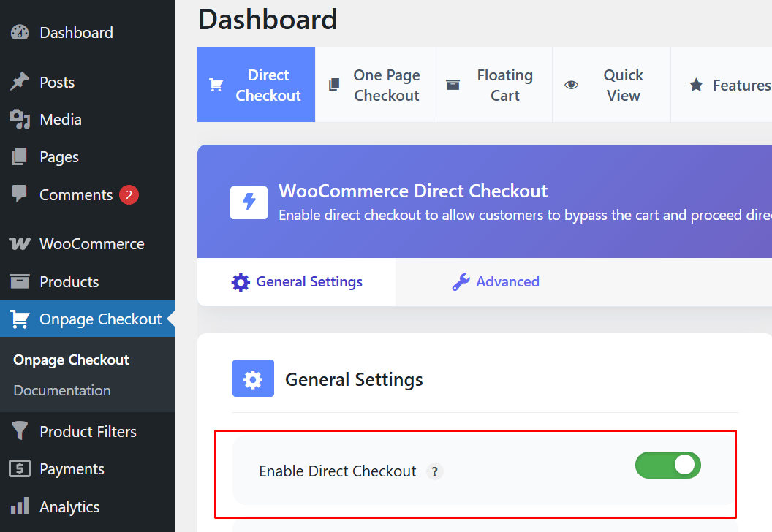The height and width of the screenshot is (532, 772).
Task: Open Products in the sidebar menu
Action: (x=88, y=281)
